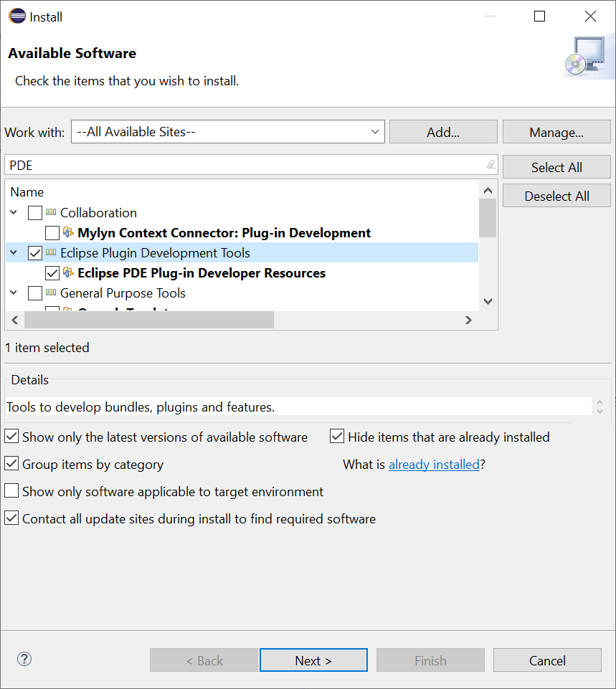Select Mylyn Context Connector: Plug-in Development row
This screenshot has height=689, width=616.
pyautogui.click(x=224, y=233)
